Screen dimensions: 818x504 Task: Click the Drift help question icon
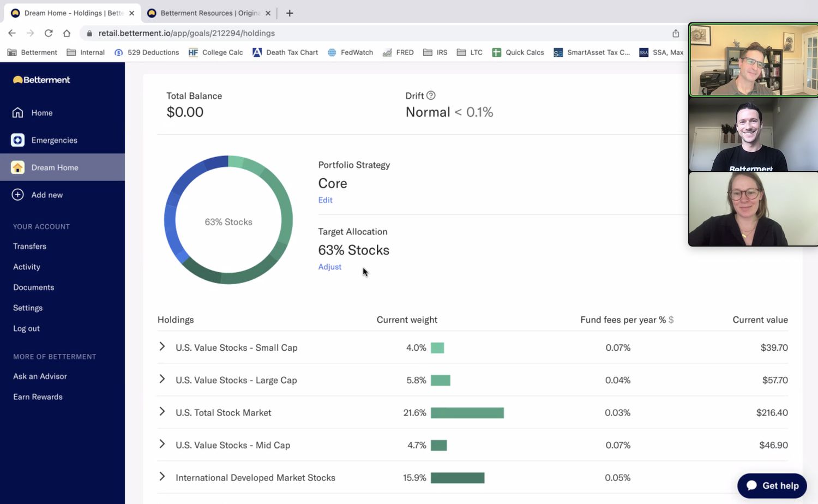[x=431, y=95]
